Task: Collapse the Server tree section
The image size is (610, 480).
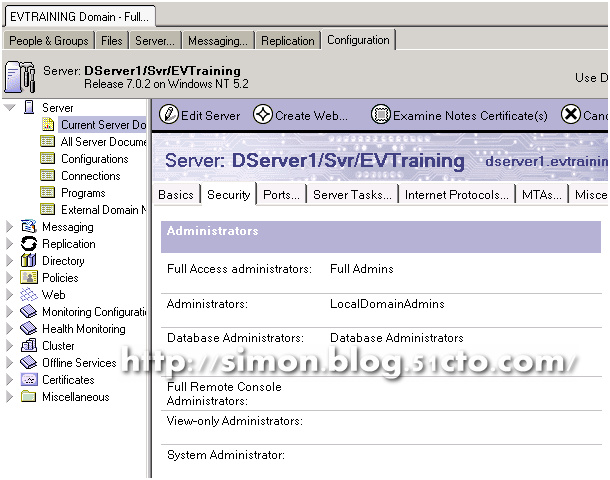Action: (x=10, y=107)
